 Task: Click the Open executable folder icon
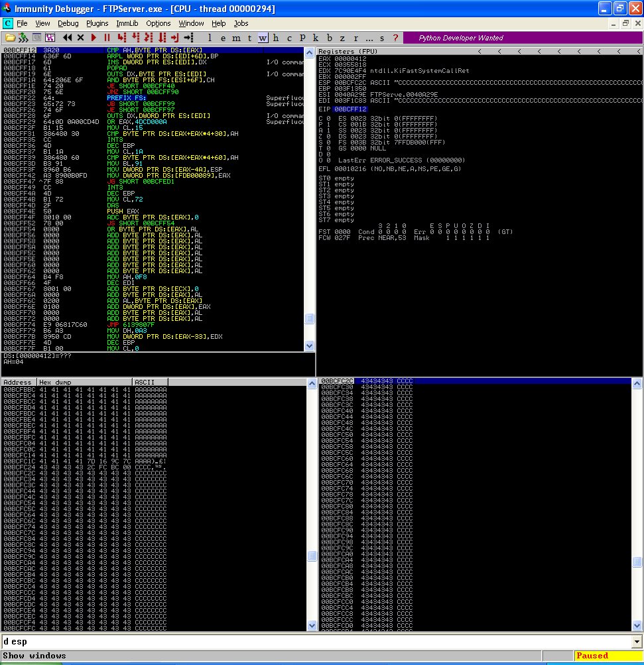10,38
